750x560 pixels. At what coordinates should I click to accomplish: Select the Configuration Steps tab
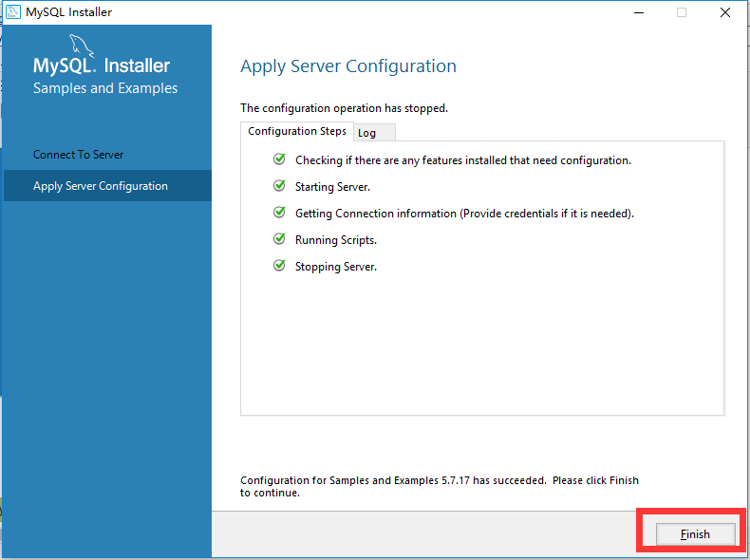click(x=296, y=131)
